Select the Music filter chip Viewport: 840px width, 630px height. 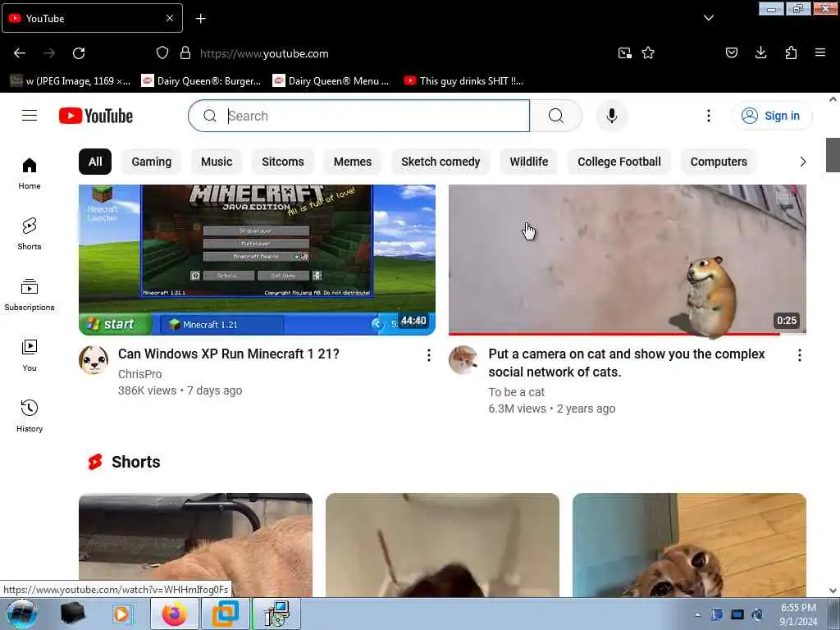(x=217, y=162)
